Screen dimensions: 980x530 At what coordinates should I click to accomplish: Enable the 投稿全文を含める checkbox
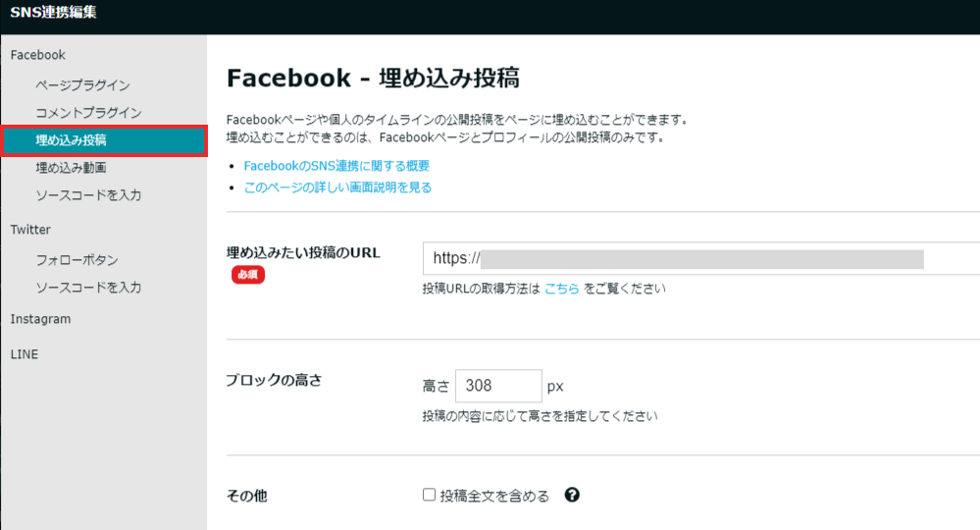click(429, 495)
